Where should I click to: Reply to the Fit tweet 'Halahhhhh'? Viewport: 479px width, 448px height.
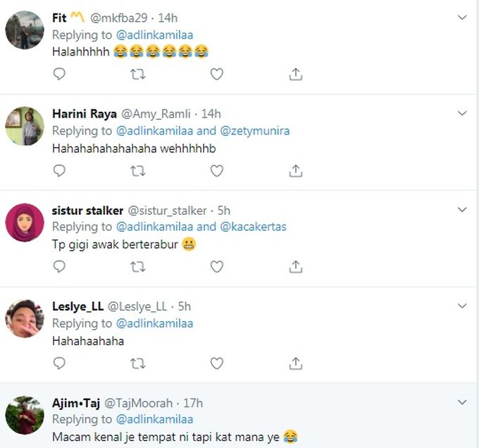pos(60,74)
